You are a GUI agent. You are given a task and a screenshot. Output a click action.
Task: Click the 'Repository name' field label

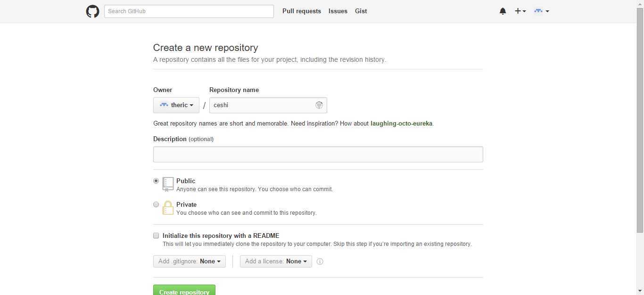(x=234, y=90)
